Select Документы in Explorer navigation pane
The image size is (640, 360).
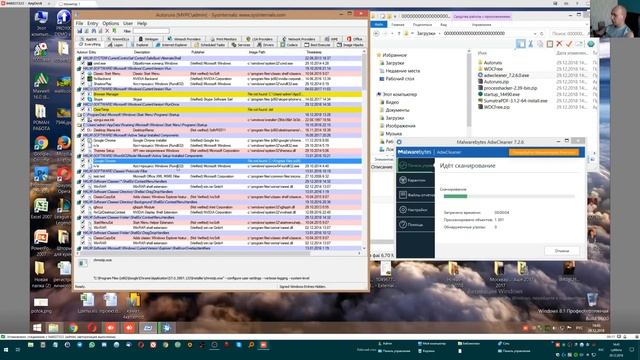(x=397, y=110)
